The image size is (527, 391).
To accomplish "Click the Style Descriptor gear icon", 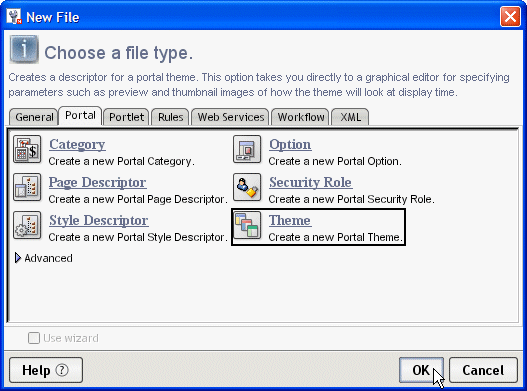I will [27, 225].
